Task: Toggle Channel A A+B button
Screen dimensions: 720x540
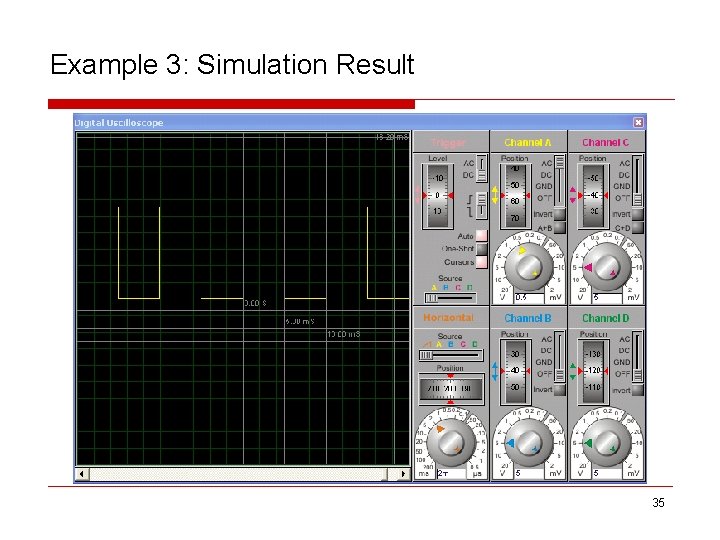Action: coord(559,227)
